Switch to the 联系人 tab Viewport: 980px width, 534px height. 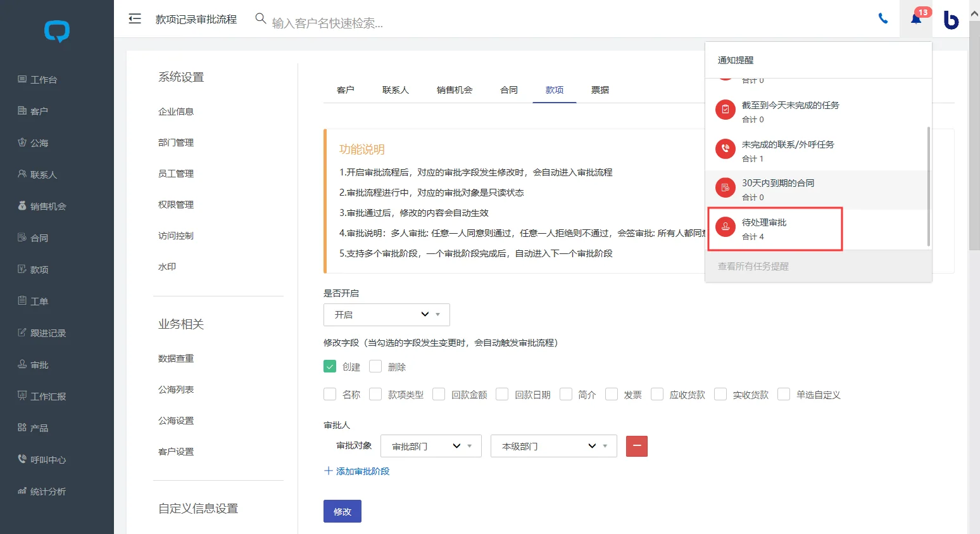click(x=396, y=90)
